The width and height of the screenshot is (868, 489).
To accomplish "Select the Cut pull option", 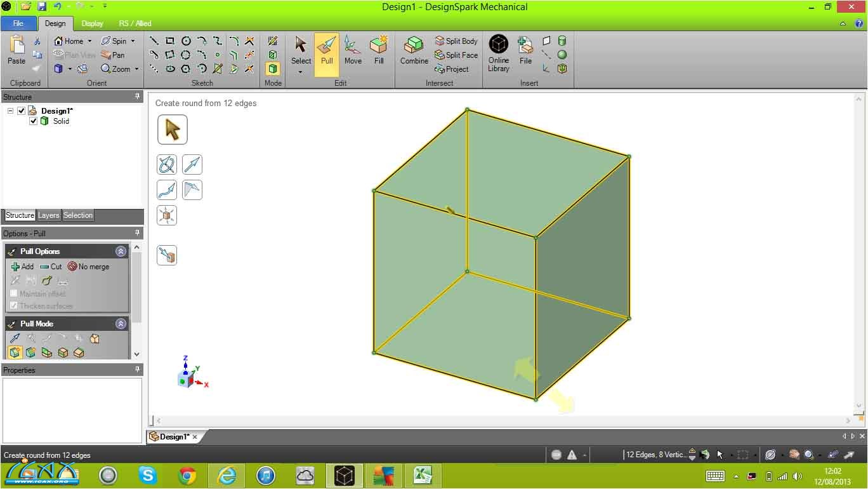I will coord(51,267).
